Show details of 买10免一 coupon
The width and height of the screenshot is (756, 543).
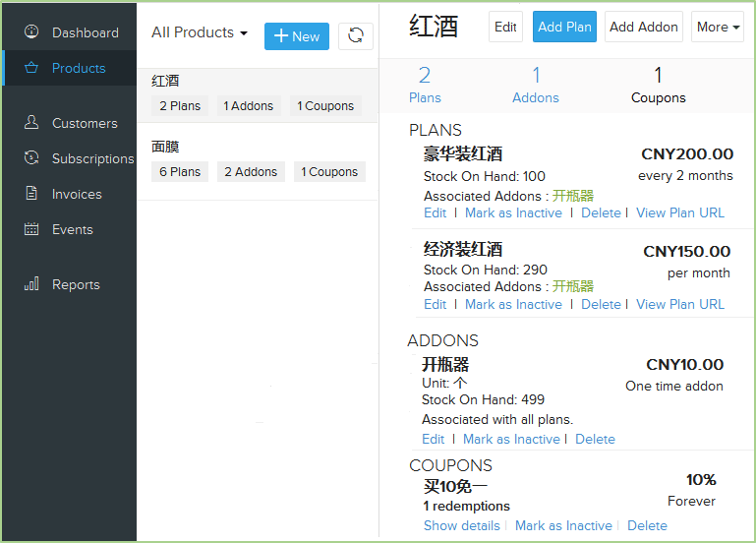click(x=462, y=525)
